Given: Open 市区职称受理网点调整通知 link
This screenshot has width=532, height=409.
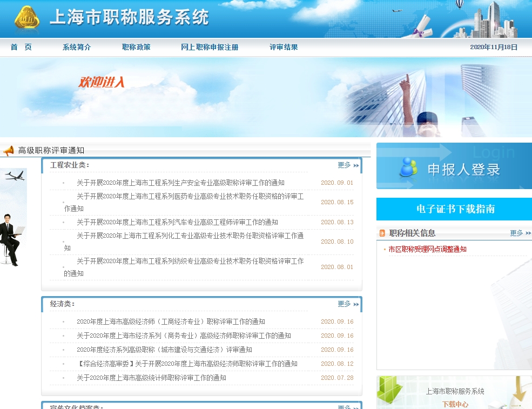Looking at the screenshot, I should pos(427,249).
